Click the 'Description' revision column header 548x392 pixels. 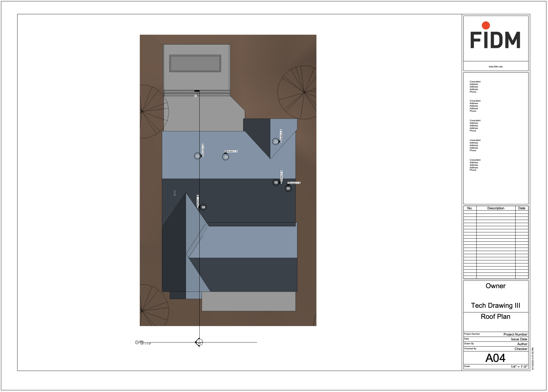click(x=496, y=208)
